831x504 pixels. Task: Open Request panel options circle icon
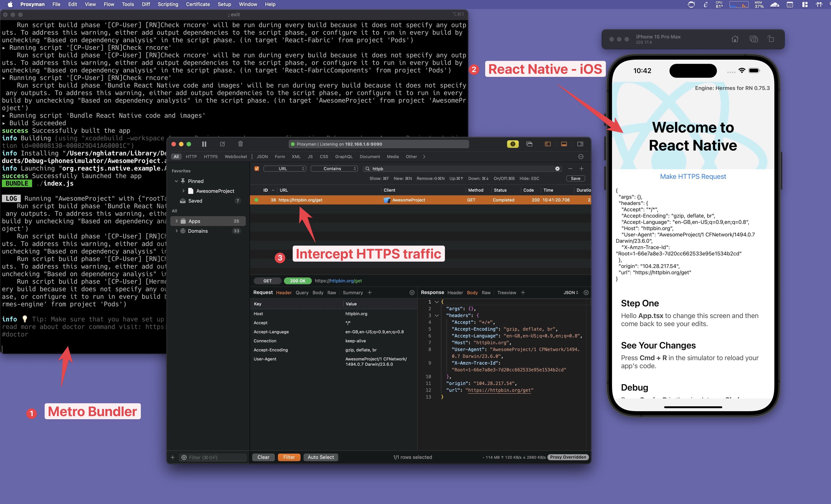coord(412,292)
